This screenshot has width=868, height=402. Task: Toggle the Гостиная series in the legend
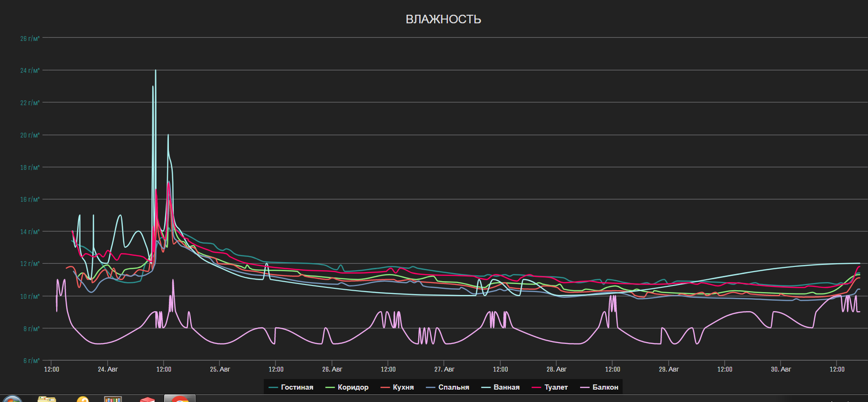291,387
